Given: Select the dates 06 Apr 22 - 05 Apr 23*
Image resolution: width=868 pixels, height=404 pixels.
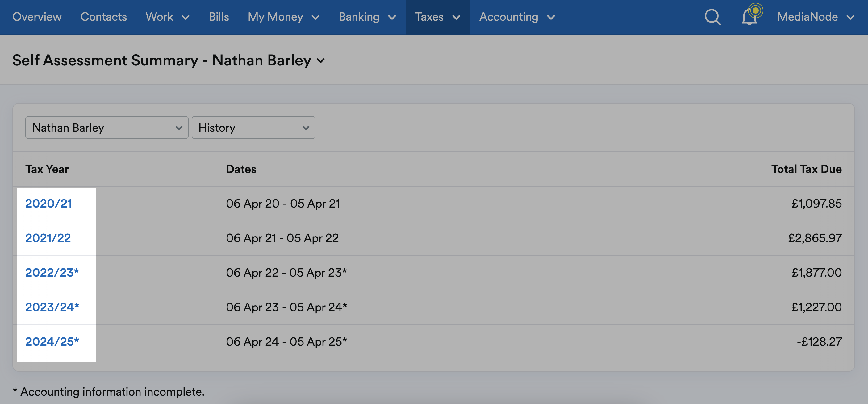Looking at the screenshot, I should [x=286, y=272].
